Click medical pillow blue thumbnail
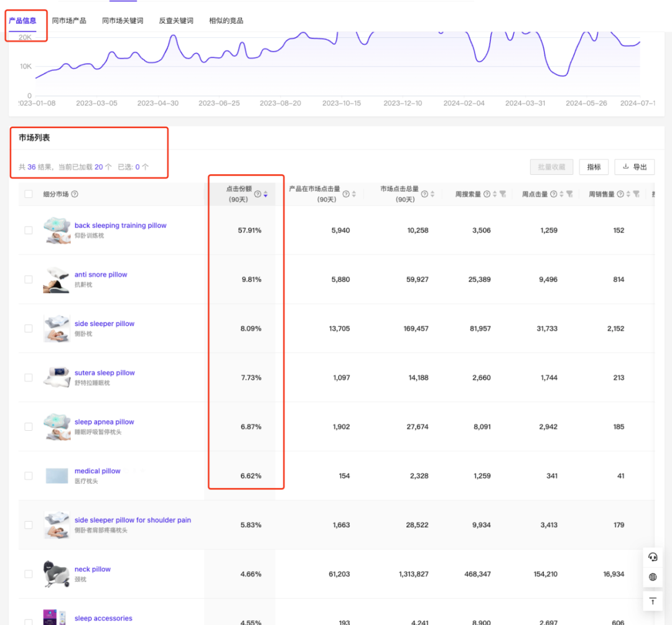Viewport: 672px width, 625px height. click(x=57, y=476)
